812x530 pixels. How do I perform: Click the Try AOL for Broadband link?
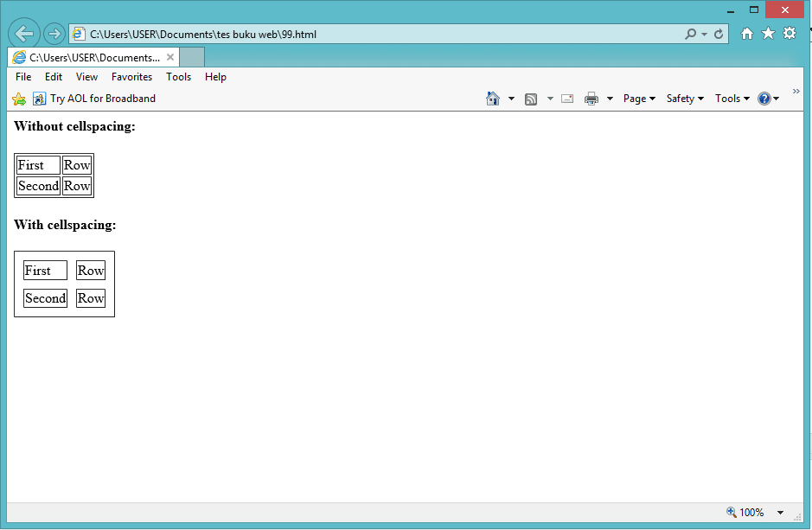tap(103, 99)
